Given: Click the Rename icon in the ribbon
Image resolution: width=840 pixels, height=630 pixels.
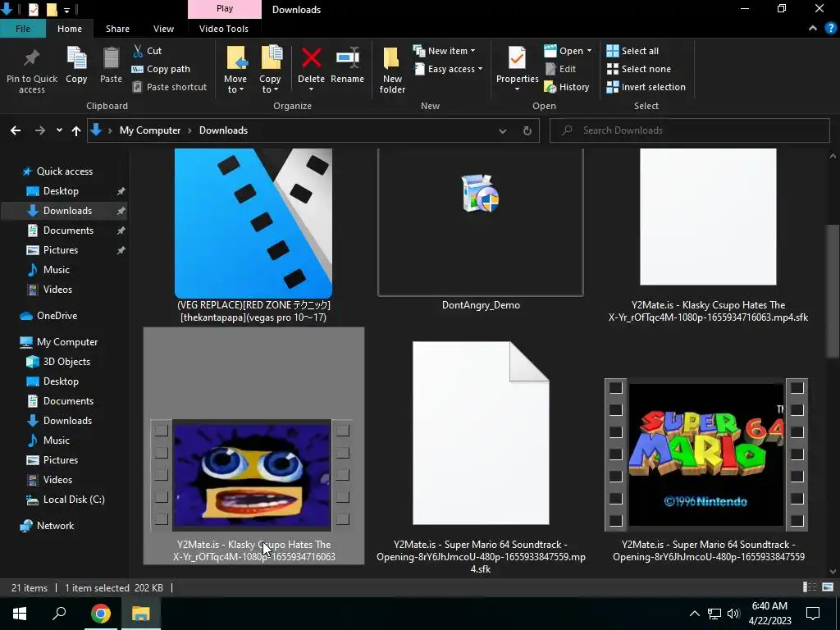Looking at the screenshot, I should tap(347, 59).
